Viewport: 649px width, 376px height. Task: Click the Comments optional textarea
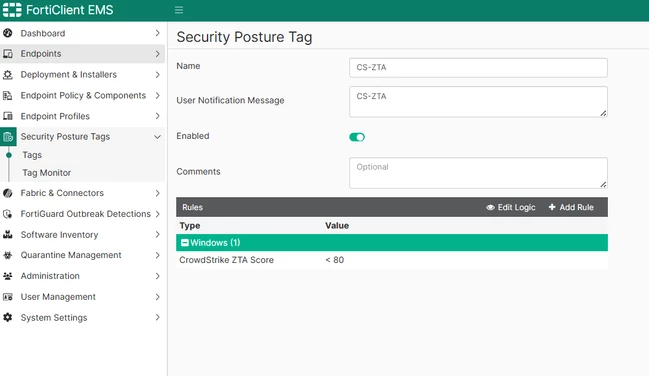point(478,173)
